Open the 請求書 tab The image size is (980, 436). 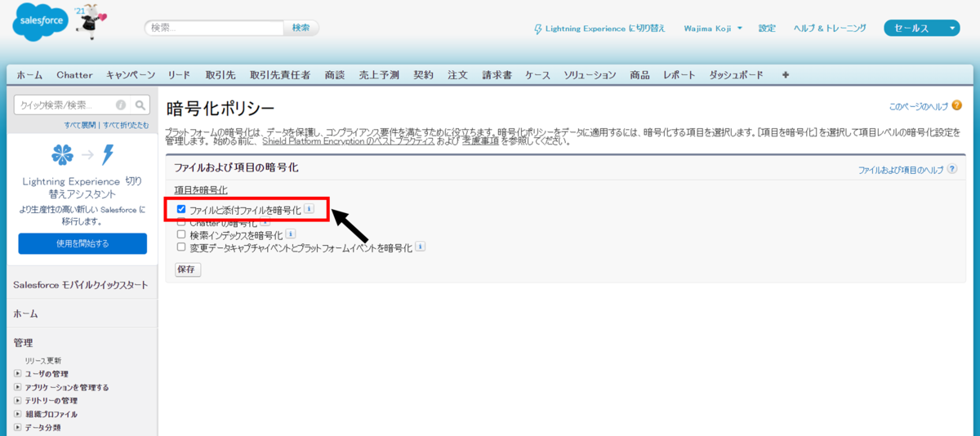pyautogui.click(x=497, y=75)
